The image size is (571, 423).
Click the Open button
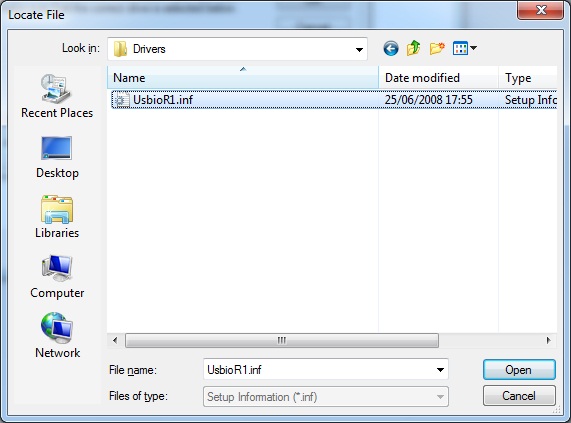[x=519, y=370]
